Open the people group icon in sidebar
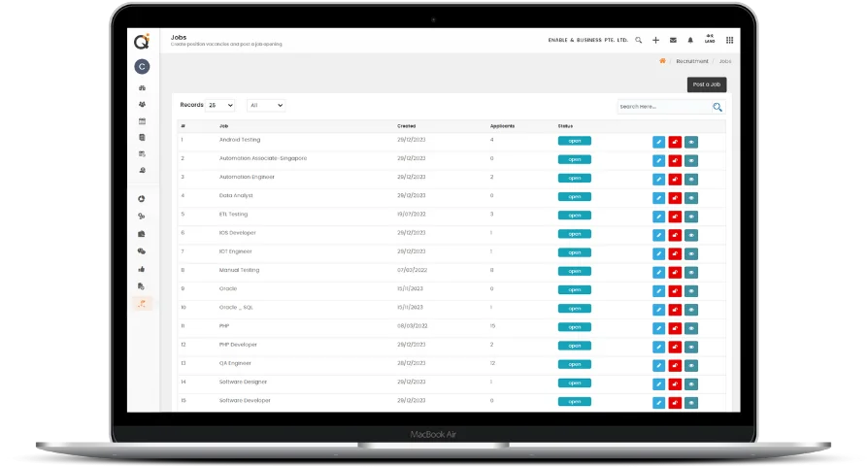 click(143, 104)
